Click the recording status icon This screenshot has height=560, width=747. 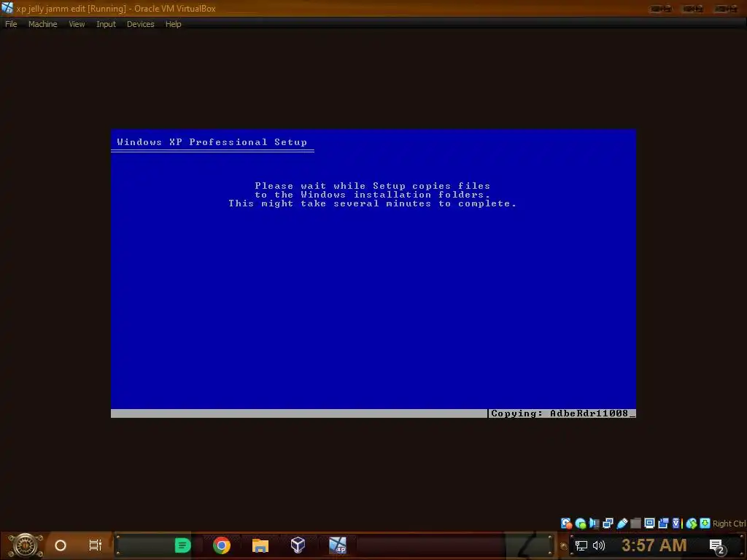663,524
